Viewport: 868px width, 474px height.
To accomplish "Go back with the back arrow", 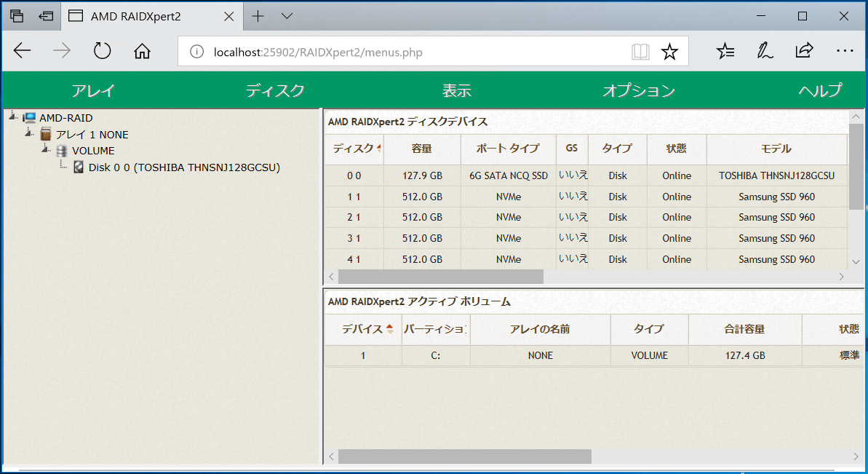I will pos(22,51).
